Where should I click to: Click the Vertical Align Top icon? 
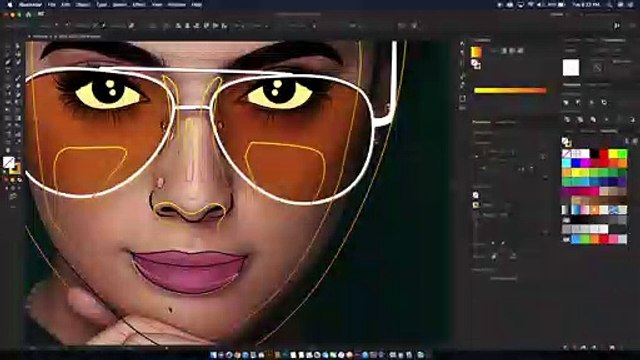coord(206,26)
